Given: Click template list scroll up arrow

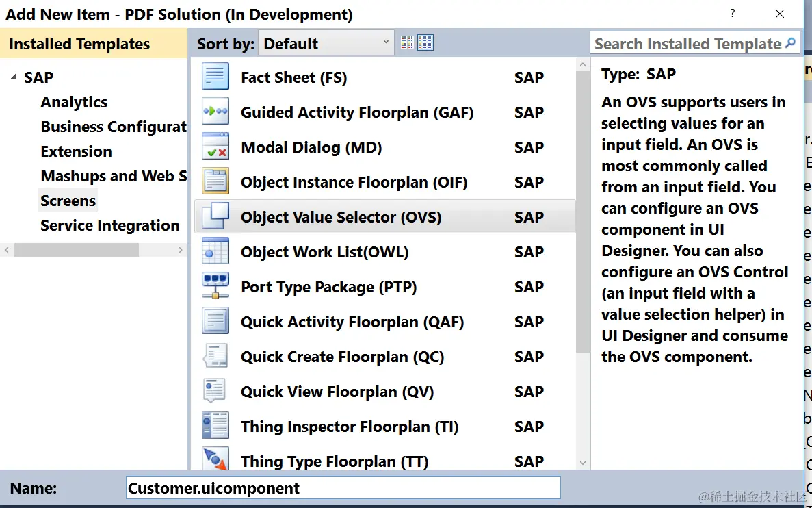Looking at the screenshot, I should (583, 65).
